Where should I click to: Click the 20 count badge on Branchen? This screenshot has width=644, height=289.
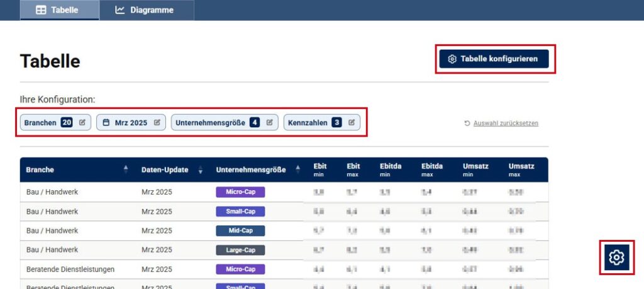click(x=67, y=122)
